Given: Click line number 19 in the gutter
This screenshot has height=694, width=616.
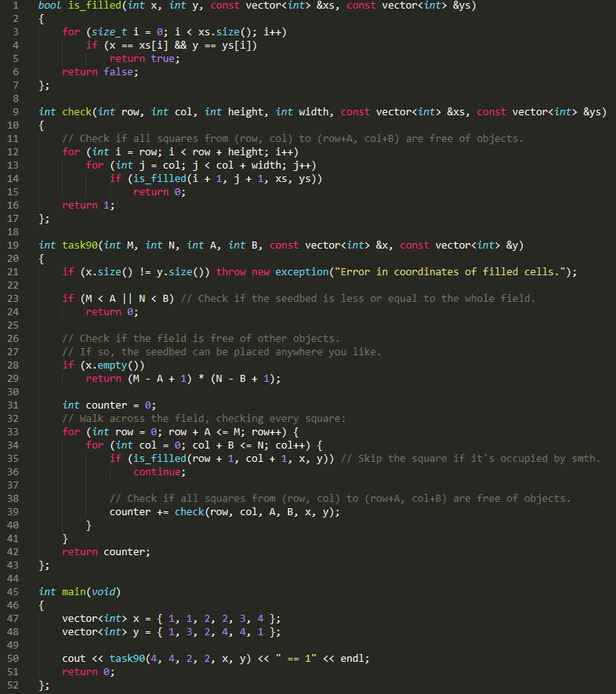Looking at the screenshot, I should click(13, 245).
